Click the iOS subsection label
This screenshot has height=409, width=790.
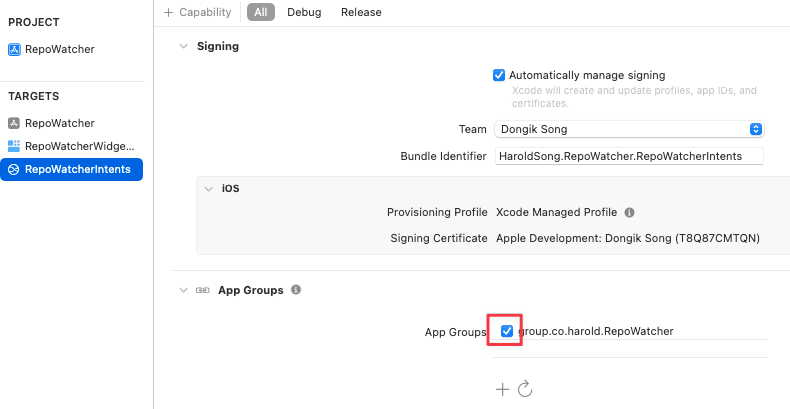[230, 189]
